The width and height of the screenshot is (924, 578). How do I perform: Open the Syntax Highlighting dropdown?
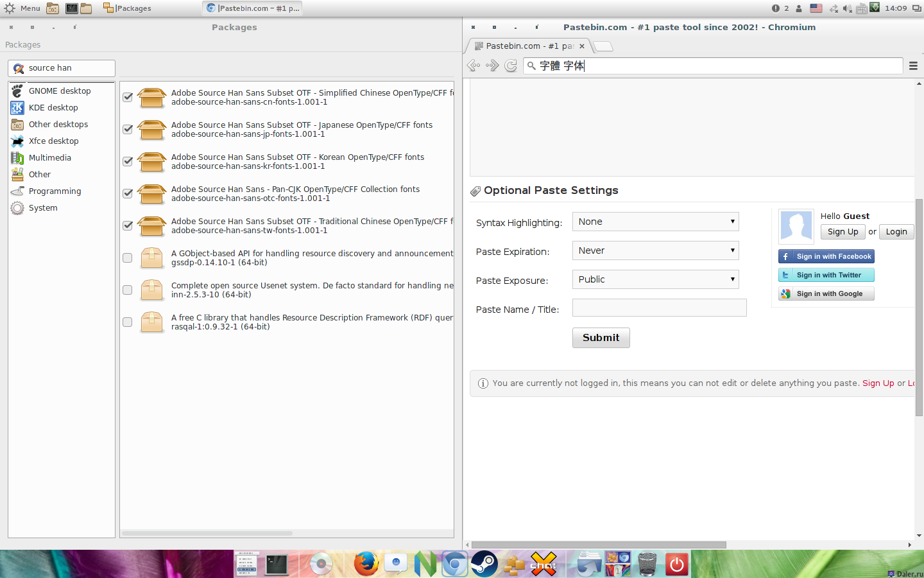(x=655, y=222)
